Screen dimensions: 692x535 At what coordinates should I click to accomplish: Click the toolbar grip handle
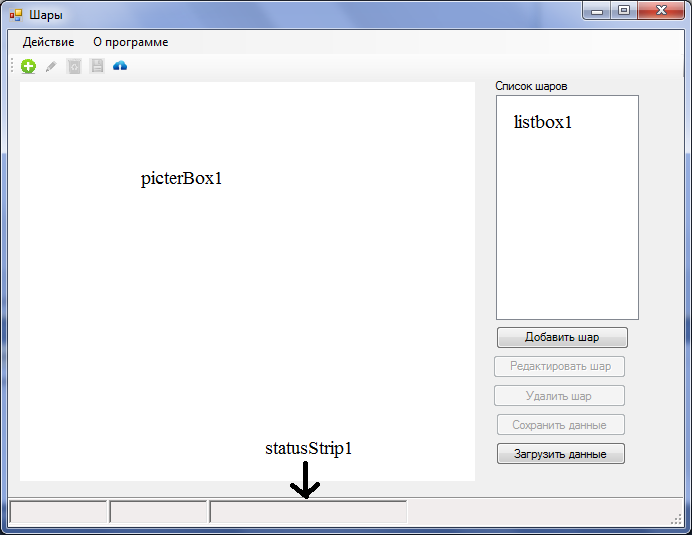pyautogui.click(x=12, y=66)
